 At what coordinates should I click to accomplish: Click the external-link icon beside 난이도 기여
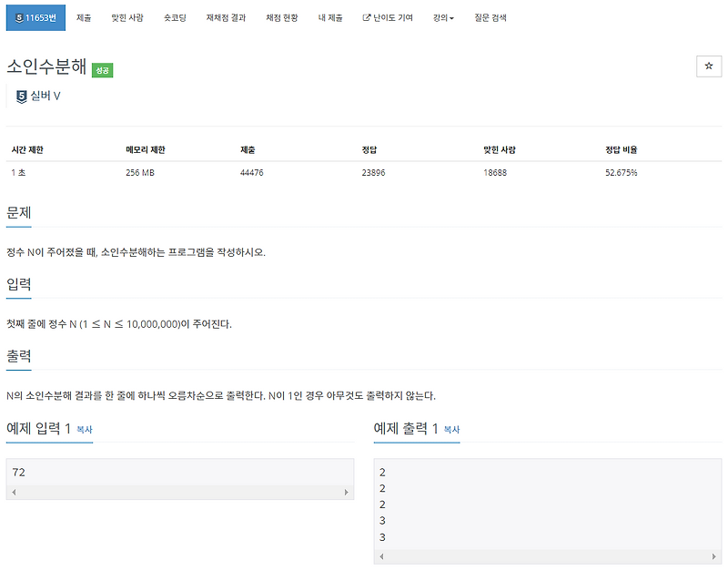click(366, 16)
